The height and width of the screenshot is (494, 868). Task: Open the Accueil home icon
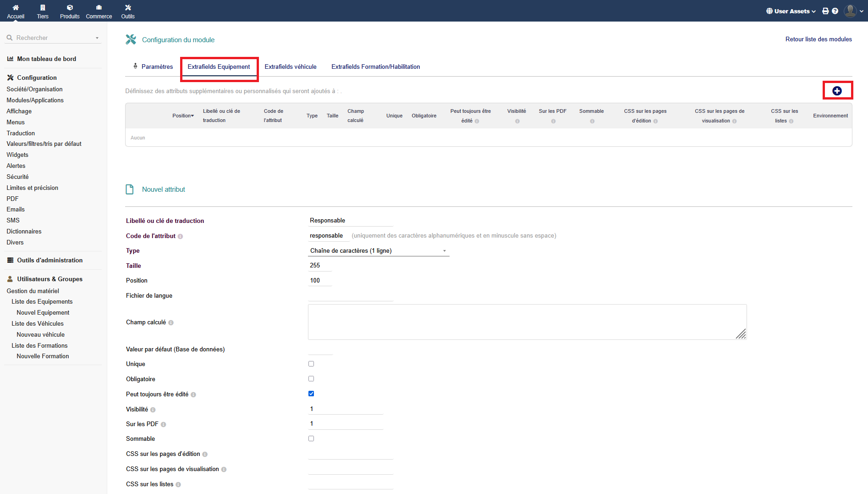pos(16,8)
